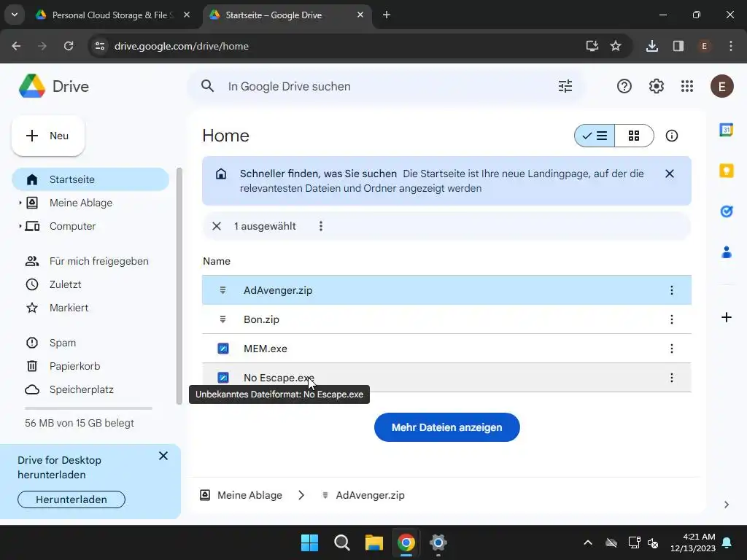Image resolution: width=747 pixels, height=560 pixels.
Task: Open the tab search dropdown in Chrome
Action: coord(15,15)
